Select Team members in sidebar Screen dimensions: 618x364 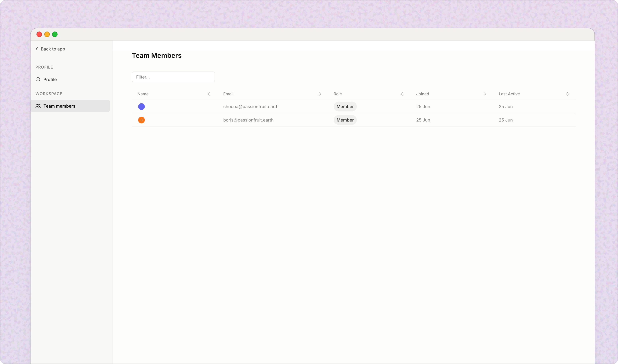[59, 106]
